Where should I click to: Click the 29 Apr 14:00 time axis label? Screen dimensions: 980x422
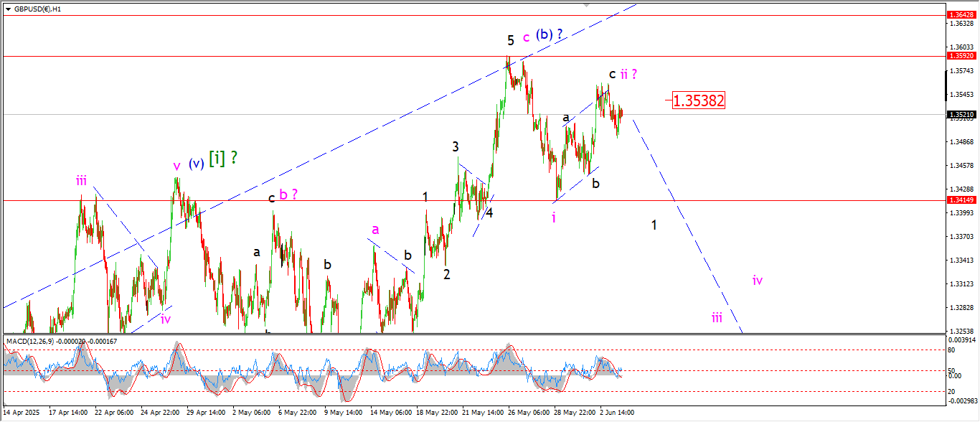[x=207, y=413]
